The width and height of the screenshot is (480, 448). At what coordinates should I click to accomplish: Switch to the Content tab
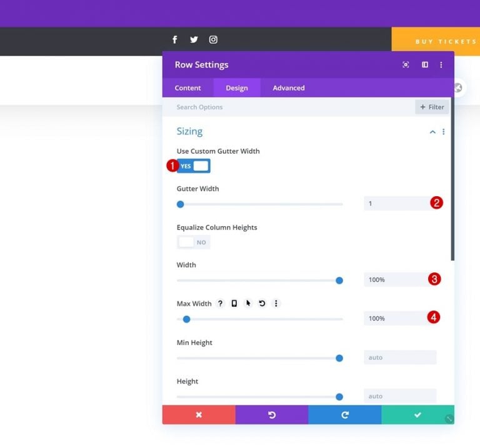[x=187, y=88]
